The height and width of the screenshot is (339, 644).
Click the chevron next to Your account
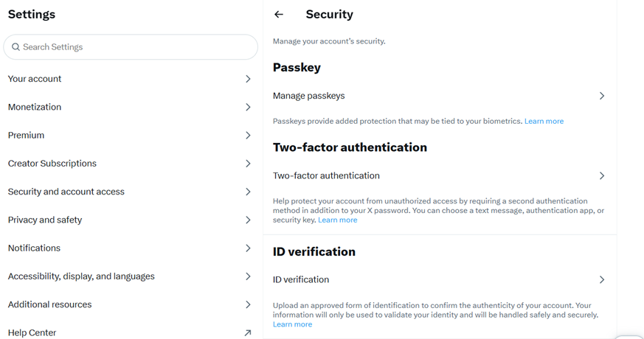point(248,79)
